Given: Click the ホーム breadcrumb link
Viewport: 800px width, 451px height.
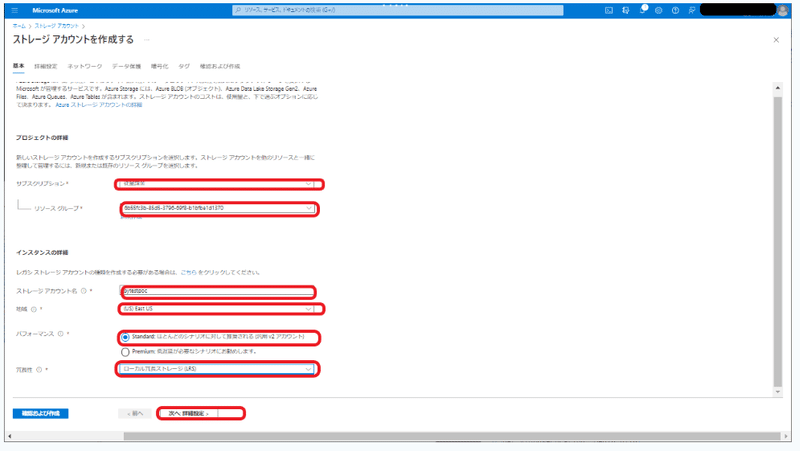Looking at the screenshot, I should [x=19, y=26].
